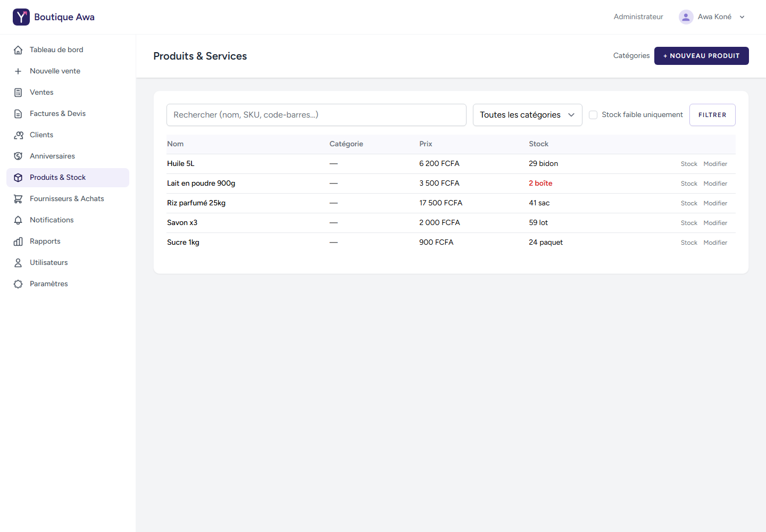Click Modifier for Riz parfumé 25kg
Viewport: 766px width, 532px height.
click(x=715, y=203)
